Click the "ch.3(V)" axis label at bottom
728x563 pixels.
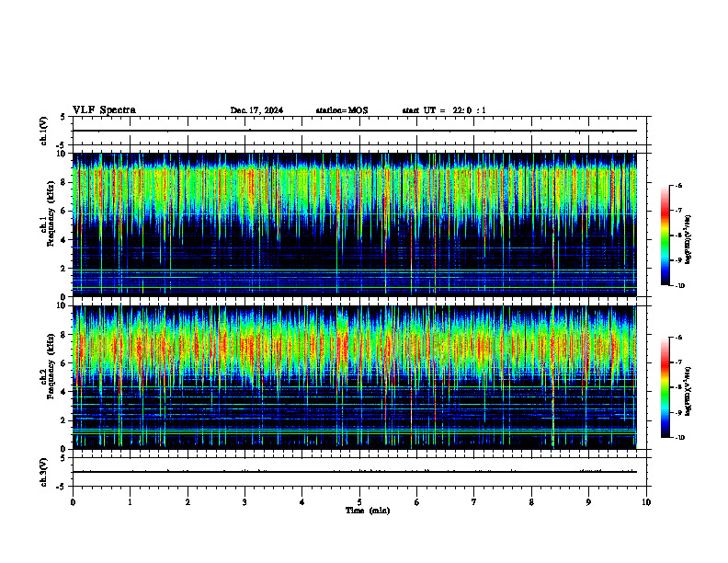(x=43, y=472)
